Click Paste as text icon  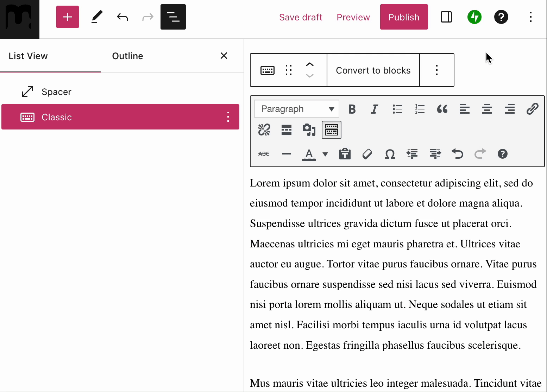pos(345,154)
